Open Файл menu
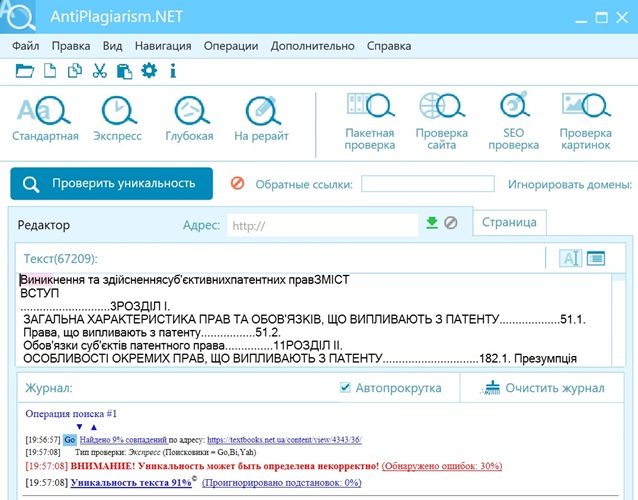This screenshot has height=500, width=638. point(26,46)
